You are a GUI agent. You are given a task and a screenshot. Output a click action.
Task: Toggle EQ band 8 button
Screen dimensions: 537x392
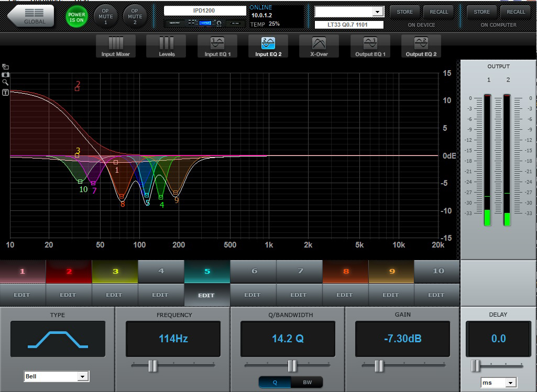[x=346, y=272]
